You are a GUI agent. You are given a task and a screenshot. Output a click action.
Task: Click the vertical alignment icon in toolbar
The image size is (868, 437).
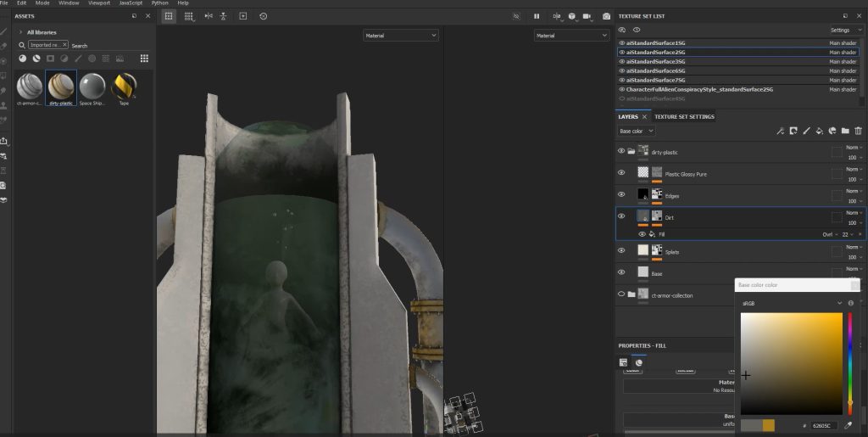pyautogui.click(x=223, y=16)
